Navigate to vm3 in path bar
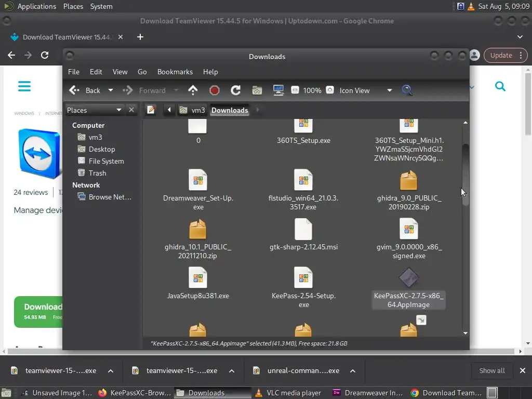The image size is (532, 399). (x=192, y=110)
